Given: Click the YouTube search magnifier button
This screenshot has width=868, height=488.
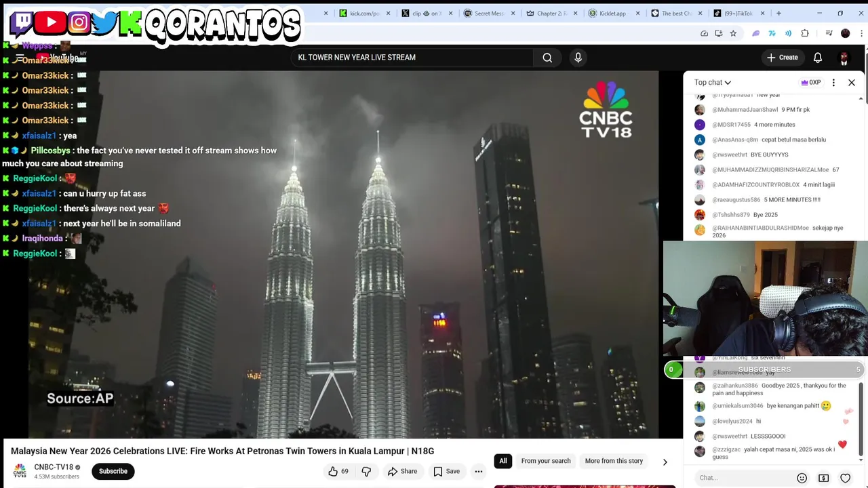Looking at the screenshot, I should [x=547, y=58].
